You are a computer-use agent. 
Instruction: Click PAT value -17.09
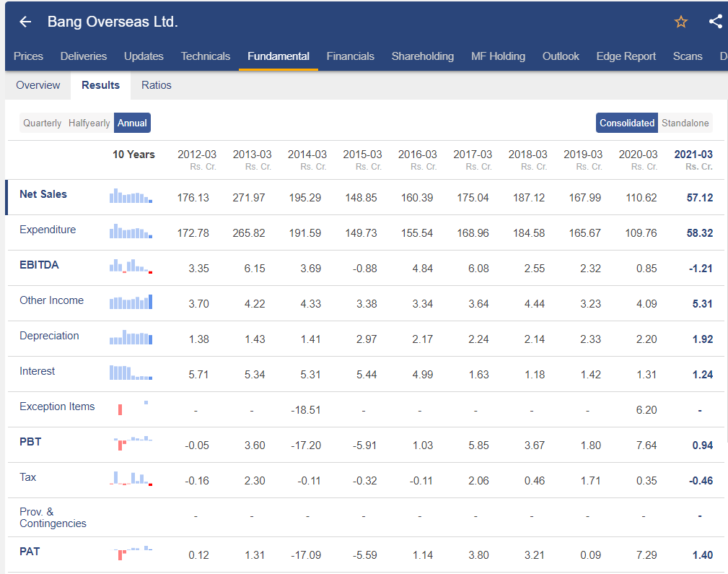[x=305, y=555]
